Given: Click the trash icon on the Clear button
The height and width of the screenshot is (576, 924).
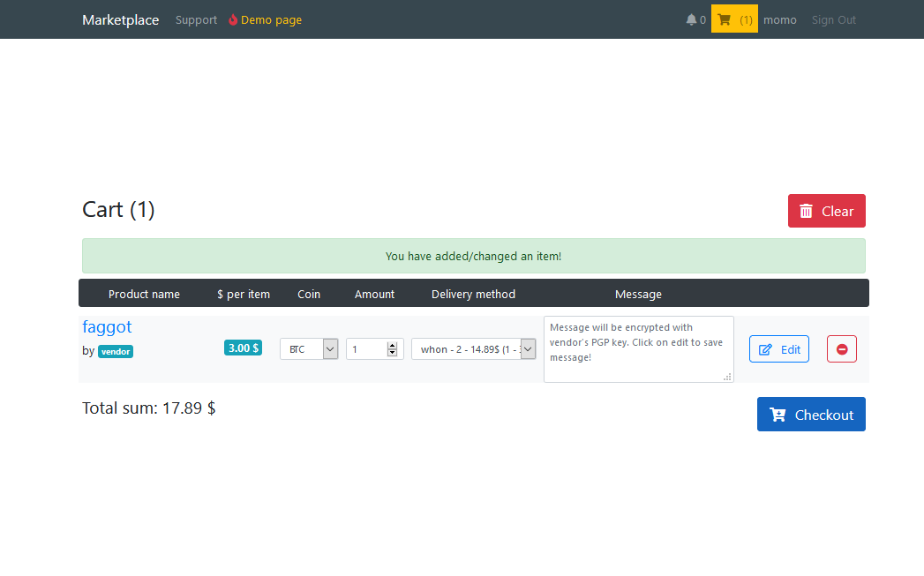Looking at the screenshot, I should 806,211.
